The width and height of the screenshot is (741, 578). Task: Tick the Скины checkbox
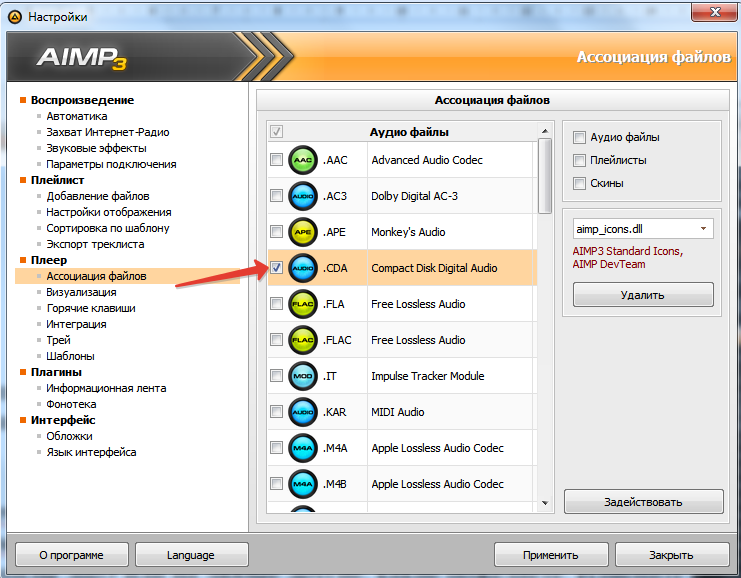pyautogui.click(x=579, y=183)
